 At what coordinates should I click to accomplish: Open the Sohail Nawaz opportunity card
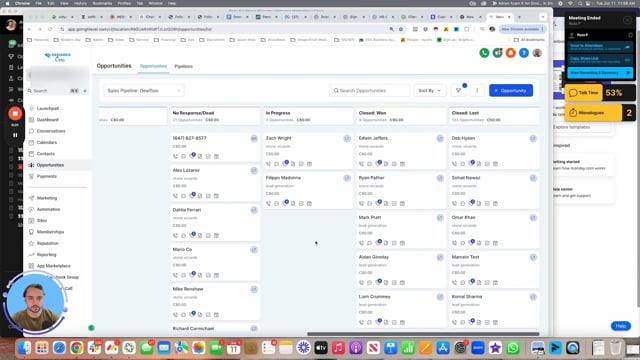[x=493, y=190]
